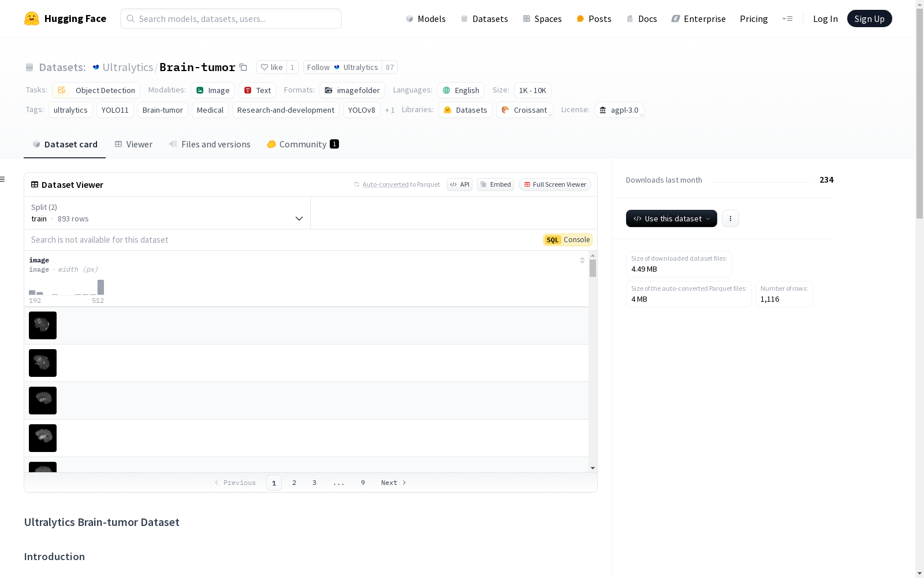Open the API button in Dataset Viewer
The height and width of the screenshot is (578, 924).
460,184
